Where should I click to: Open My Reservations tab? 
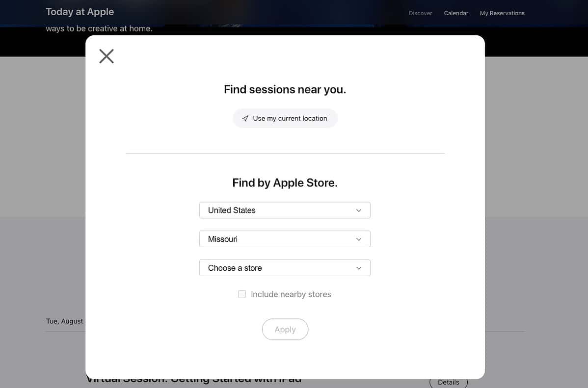(502, 13)
